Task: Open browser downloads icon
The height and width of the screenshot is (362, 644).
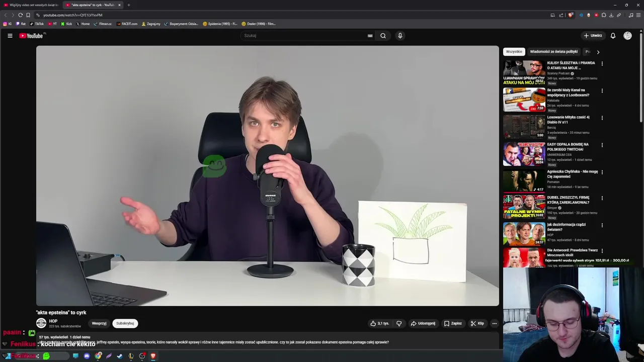Action: 611,15
